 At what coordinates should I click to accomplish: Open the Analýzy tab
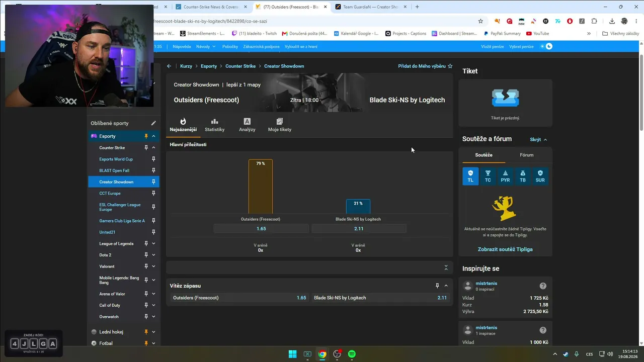[247, 125]
